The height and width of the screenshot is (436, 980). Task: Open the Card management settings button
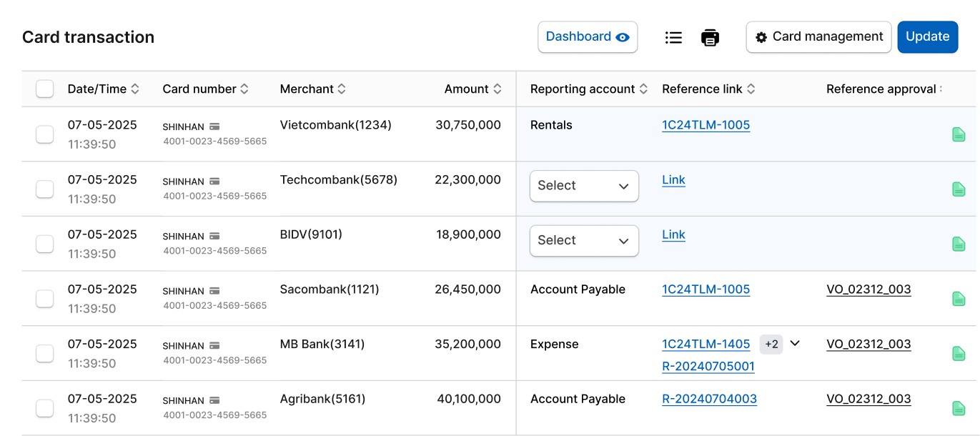click(818, 37)
